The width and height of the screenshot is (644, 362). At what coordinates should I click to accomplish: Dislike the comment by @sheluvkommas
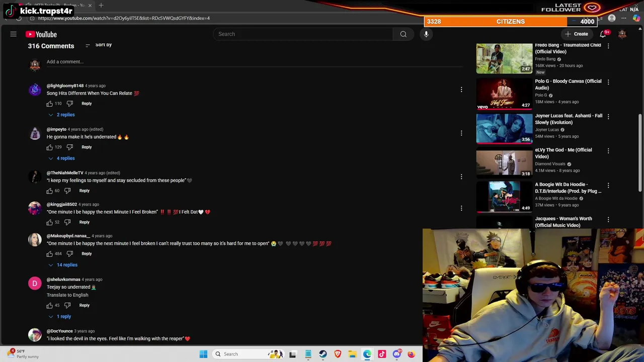click(67, 305)
